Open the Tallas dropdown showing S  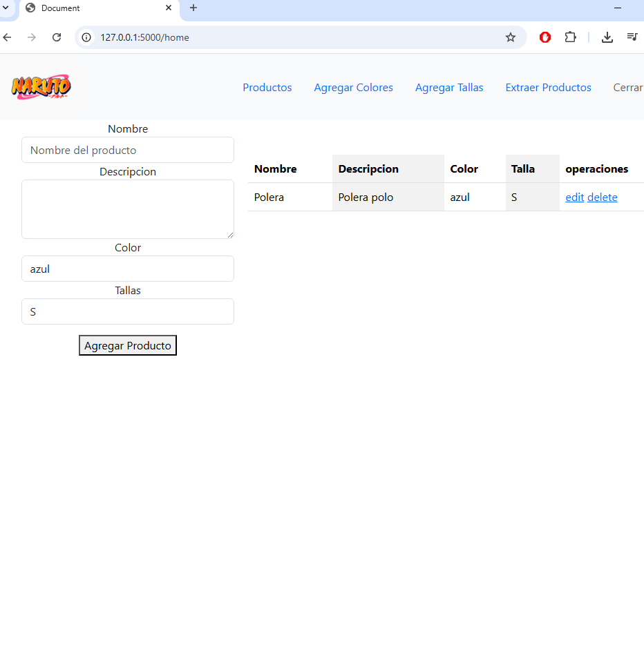coord(128,311)
